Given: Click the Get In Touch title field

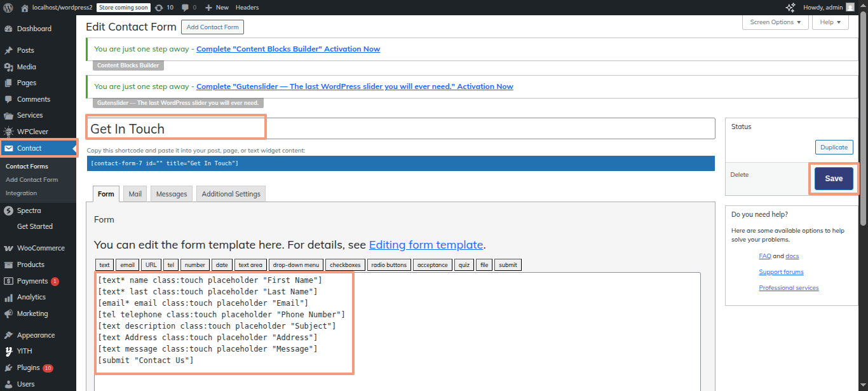Looking at the screenshot, I should pyautogui.click(x=400, y=128).
